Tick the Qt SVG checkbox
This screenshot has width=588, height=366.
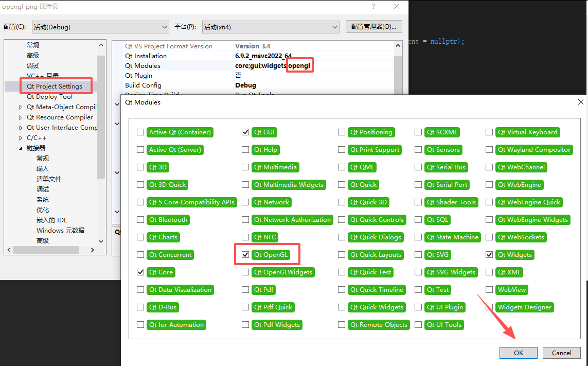tap(418, 254)
